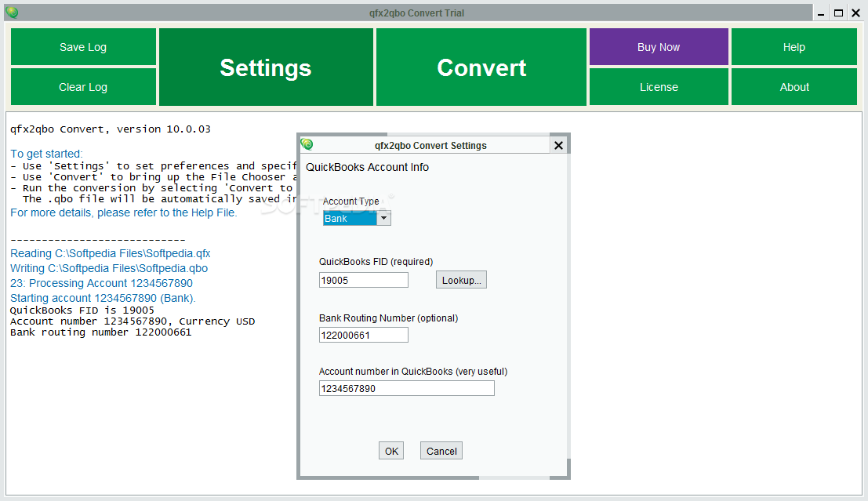The width and height of the screenshot is (868, 501).
Task: Click the Save Log button
Action: (83, 47)
